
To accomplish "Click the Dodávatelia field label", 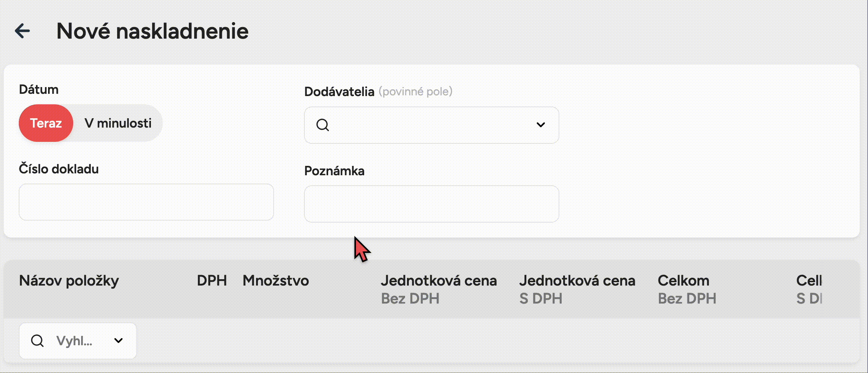I will (x=339, y=92).
